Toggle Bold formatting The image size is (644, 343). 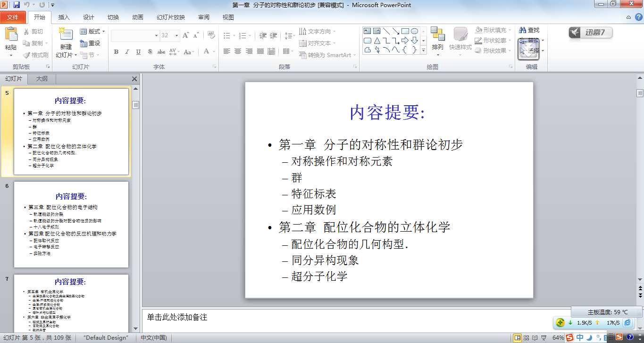[116, 52]
